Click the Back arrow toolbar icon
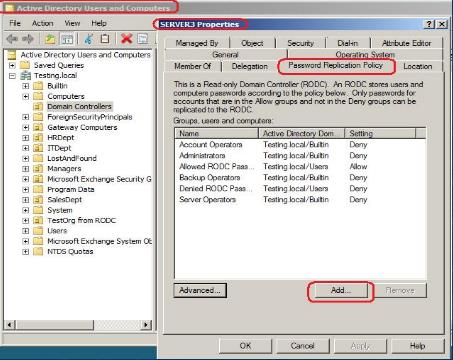This screenshot has height=360, width=453. pos(12,39)
